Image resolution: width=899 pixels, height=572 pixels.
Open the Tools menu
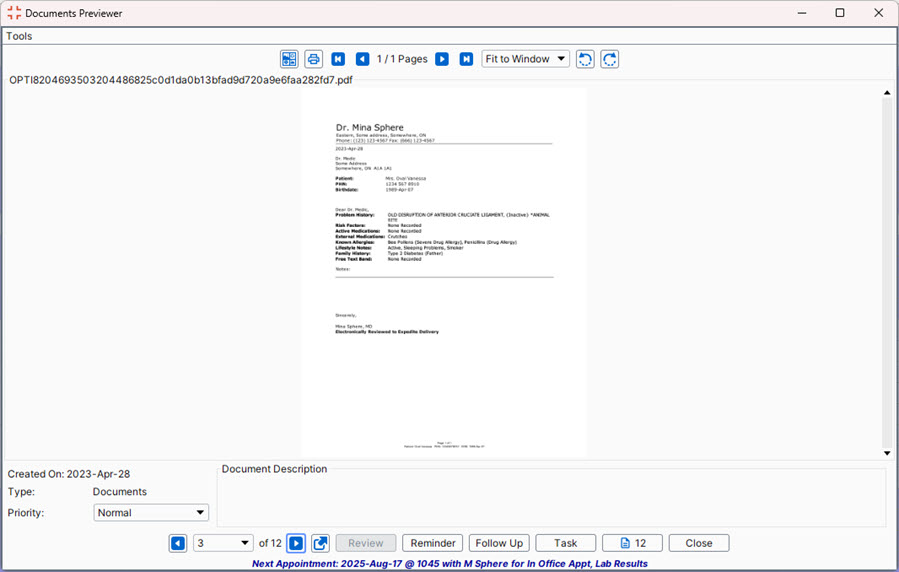tap(19, 36)
